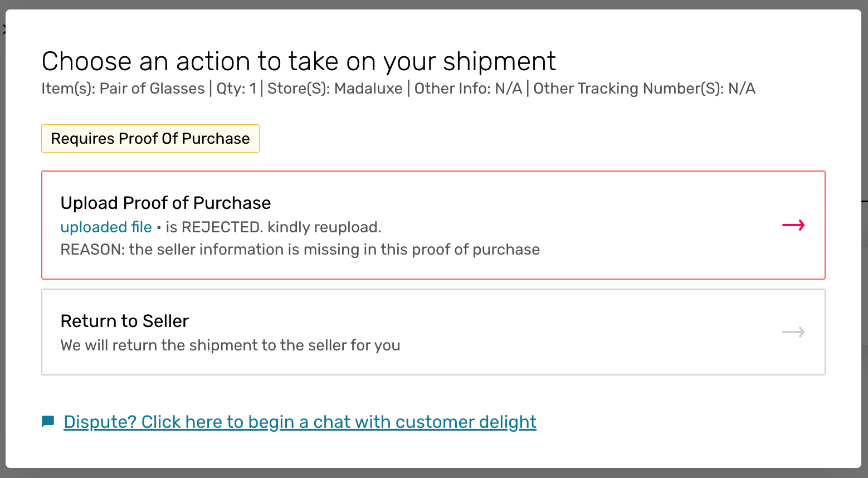Click the REASON seller information missing text
Viewport: 868px width, 478px height.
(300, 249)
